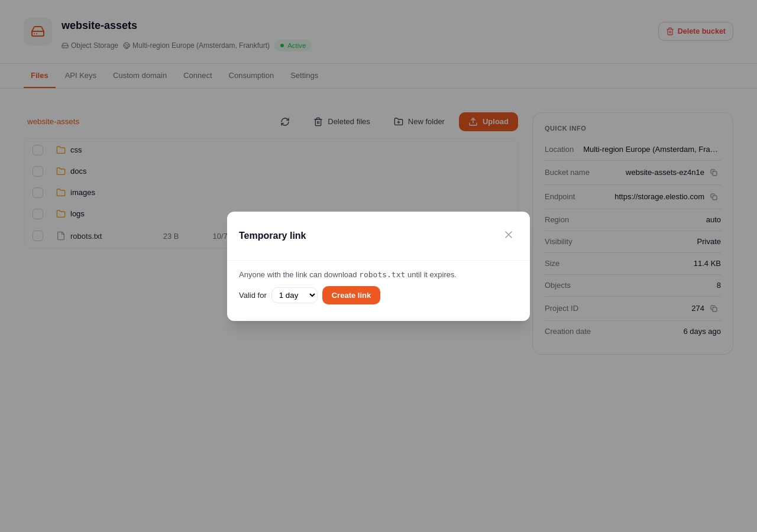Screen dimensions: 757x532
Task: Click the Create link button
Action: (x=351, y=295)
